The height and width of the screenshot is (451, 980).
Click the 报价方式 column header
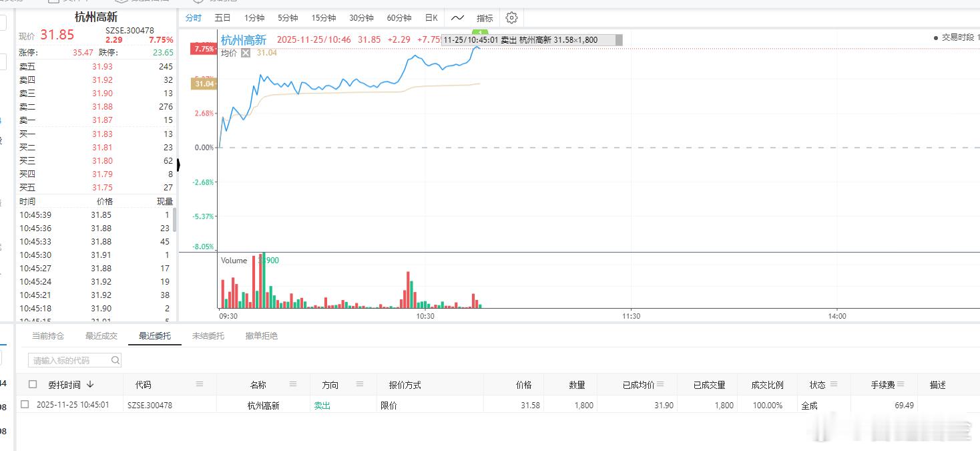coord(405,385)
